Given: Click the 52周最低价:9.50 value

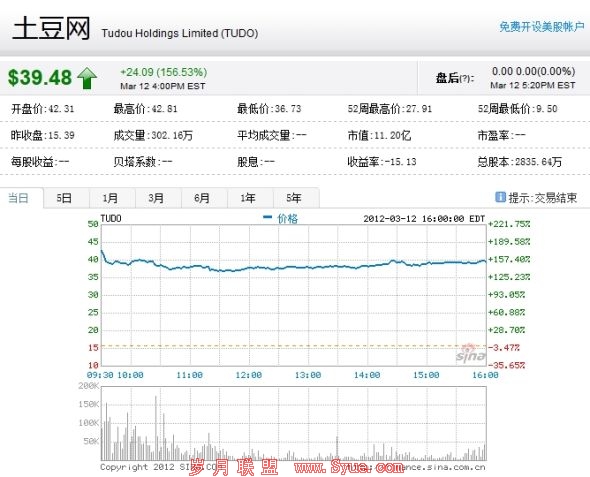Looking at the screenshot, I should coord(517,109).
